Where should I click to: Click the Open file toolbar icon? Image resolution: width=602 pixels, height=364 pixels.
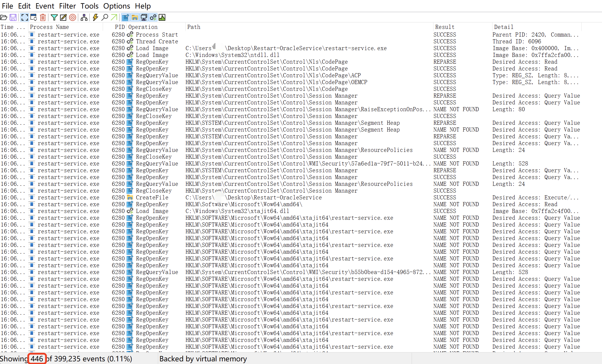pyautogui.click(x=4, y=18)
